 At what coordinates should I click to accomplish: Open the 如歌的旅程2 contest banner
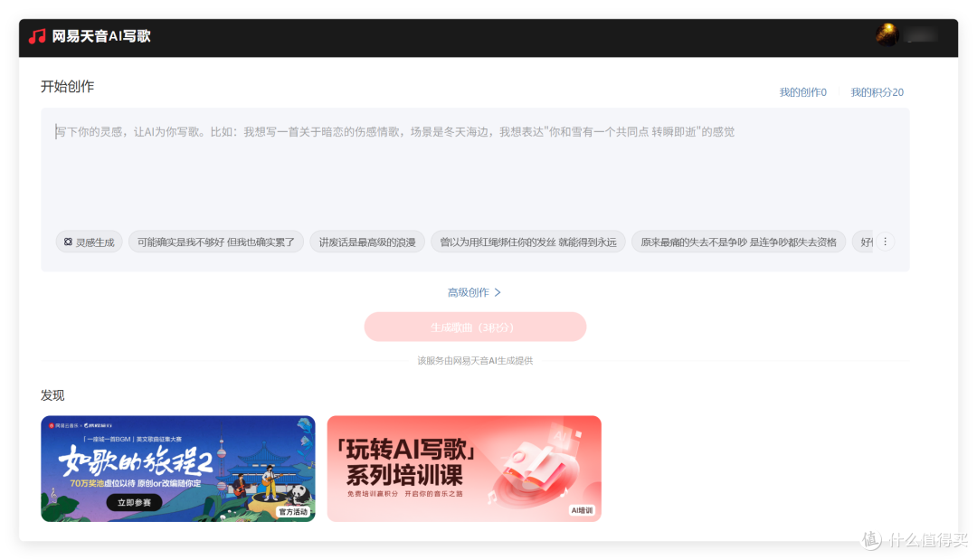[x=178, y=469]
